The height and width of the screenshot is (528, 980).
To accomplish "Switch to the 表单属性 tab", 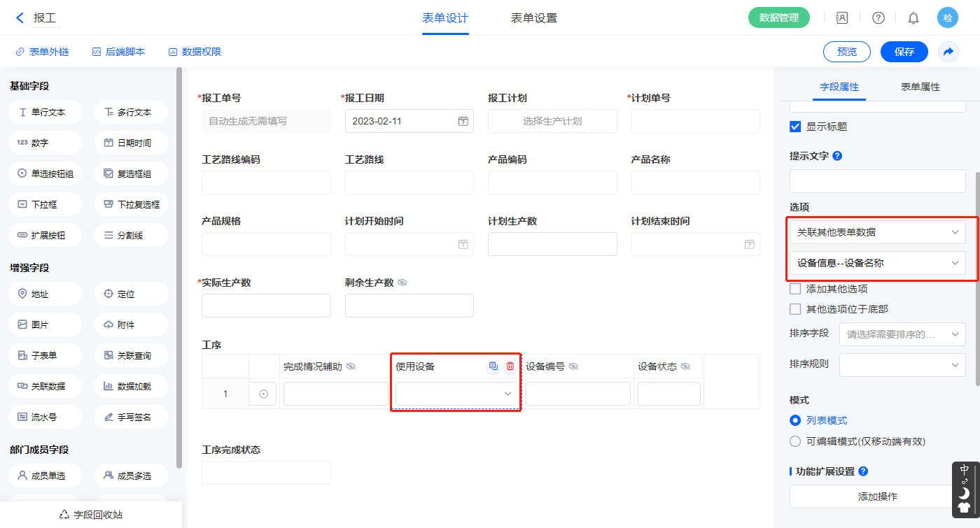I will tap(920, 87).
